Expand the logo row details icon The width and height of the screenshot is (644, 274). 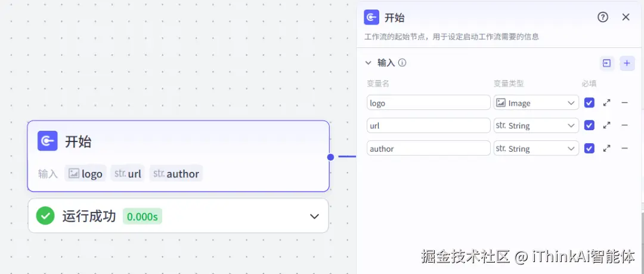606,103
